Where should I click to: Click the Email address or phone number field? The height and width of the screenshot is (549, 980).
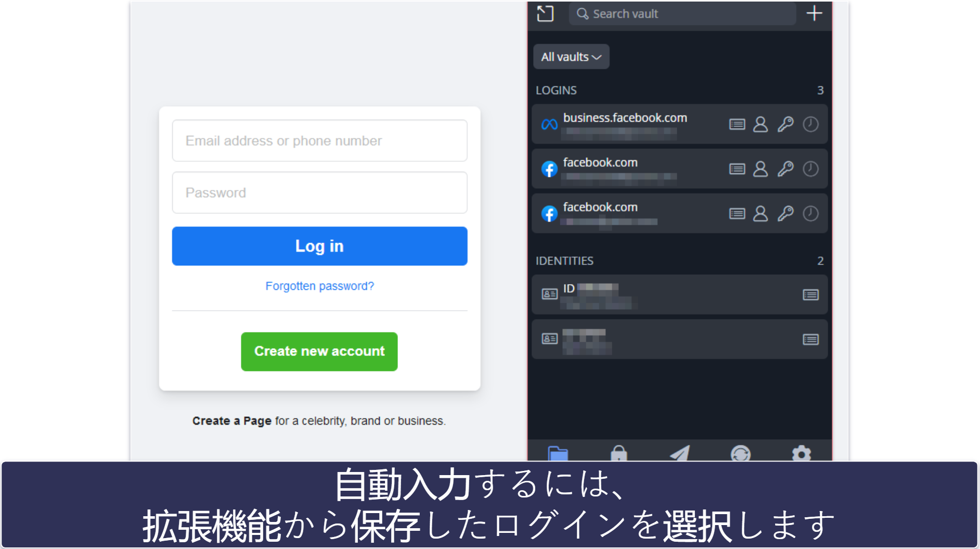319,141
